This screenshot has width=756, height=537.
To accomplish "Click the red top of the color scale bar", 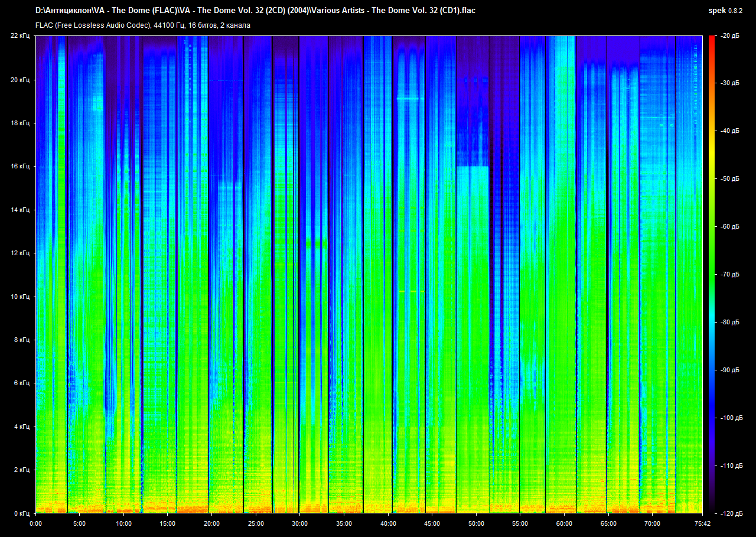I will (x=711, y=41).
